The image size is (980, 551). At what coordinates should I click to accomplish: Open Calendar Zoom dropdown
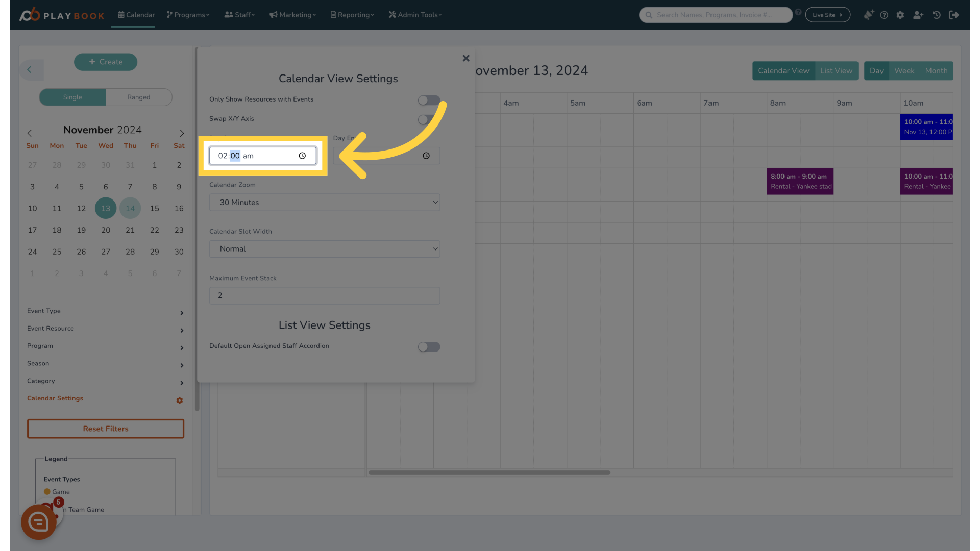pos(325,203)
